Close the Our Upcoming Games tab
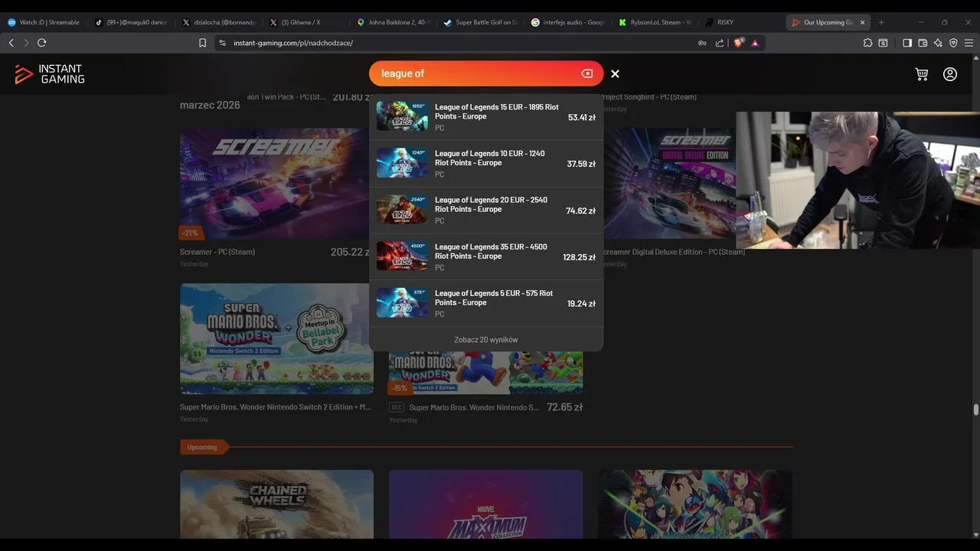 pyautogui.click(x=862, y=22)
